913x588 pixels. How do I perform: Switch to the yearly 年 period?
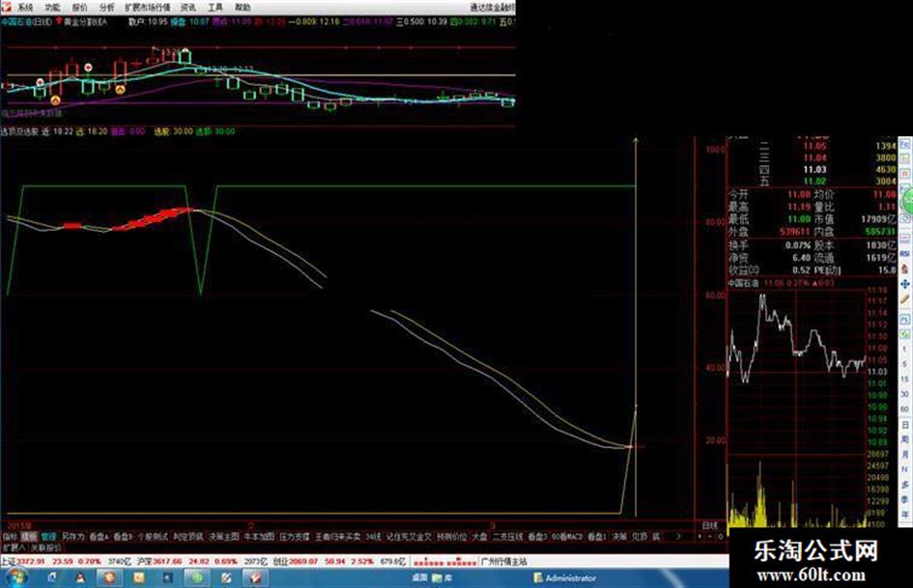(905, 514)
